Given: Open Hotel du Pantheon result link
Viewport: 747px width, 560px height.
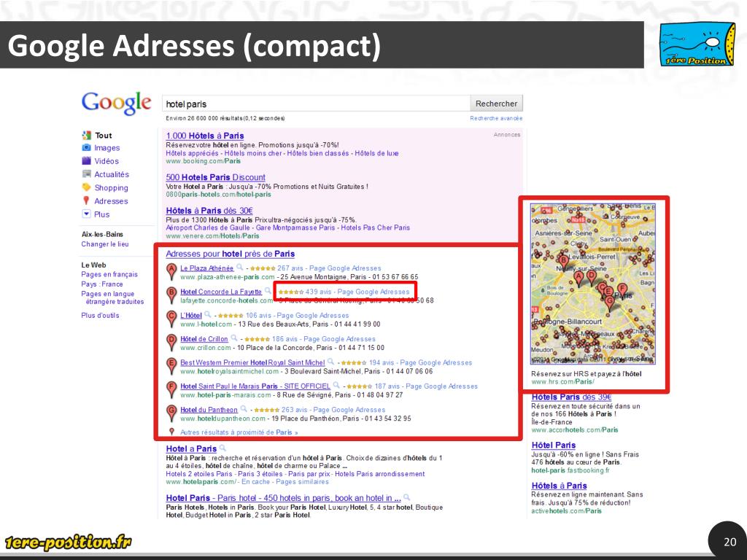Looking at the screenshot, I should (209, 410).
